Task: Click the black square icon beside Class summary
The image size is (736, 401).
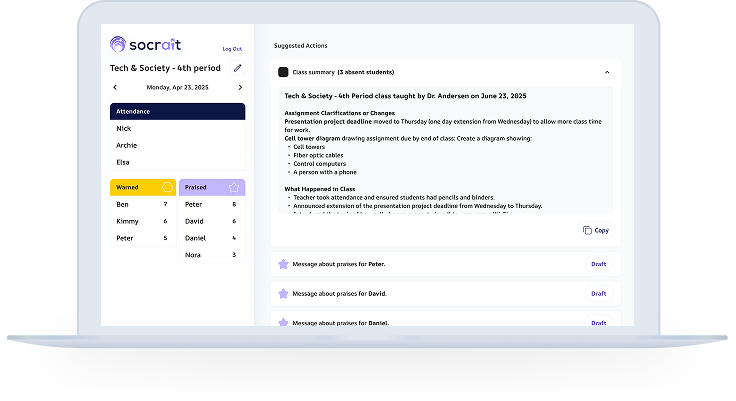Action: click(283, 72)
